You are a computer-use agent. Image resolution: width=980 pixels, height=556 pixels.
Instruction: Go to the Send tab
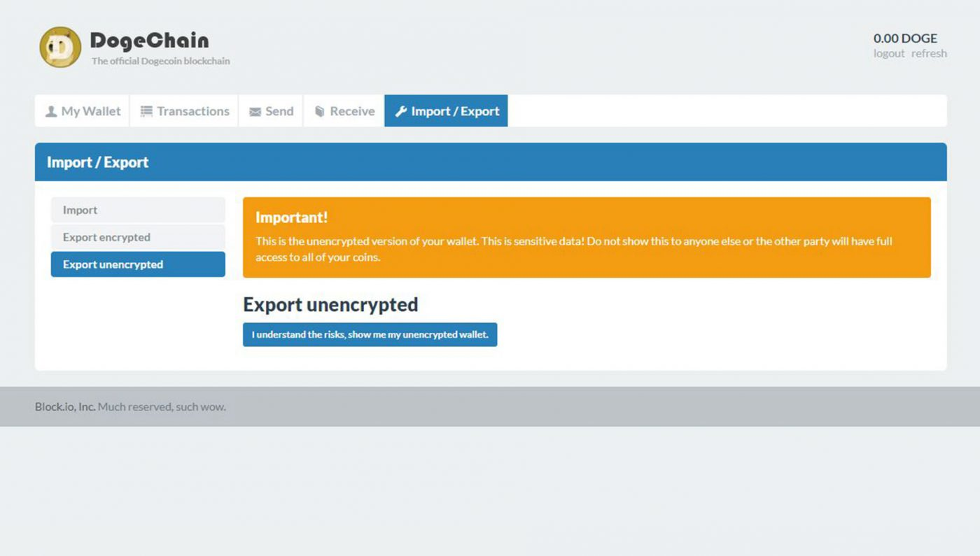pyautogui.click(x=271, y=111)
